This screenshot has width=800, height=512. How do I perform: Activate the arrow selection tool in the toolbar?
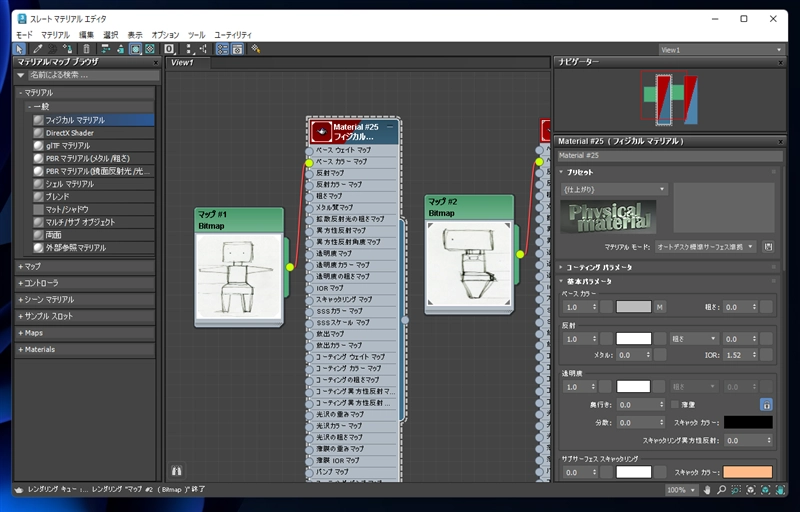[19, 49]
